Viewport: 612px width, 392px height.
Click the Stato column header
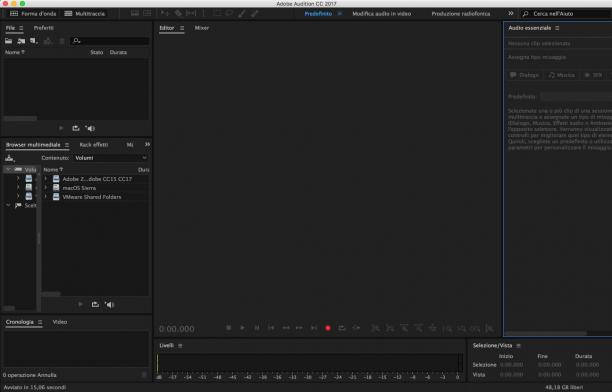click(x=96, y=52)
